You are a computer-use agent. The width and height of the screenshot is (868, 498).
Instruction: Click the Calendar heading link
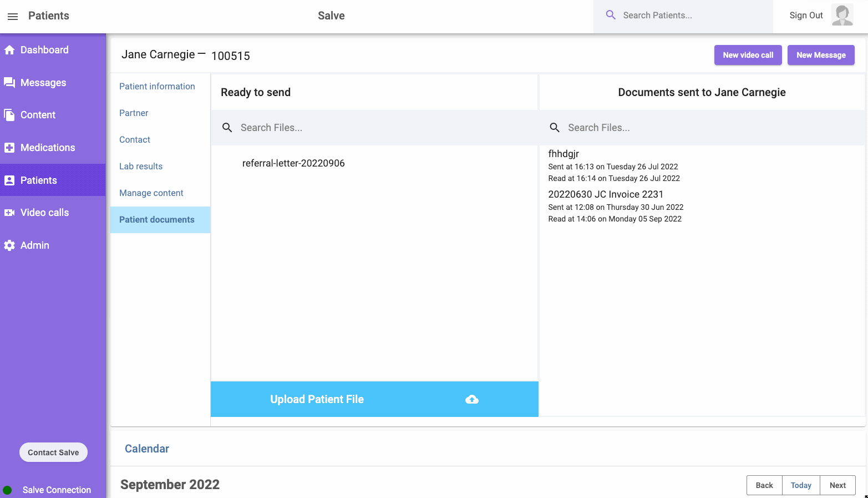point(147,449)
